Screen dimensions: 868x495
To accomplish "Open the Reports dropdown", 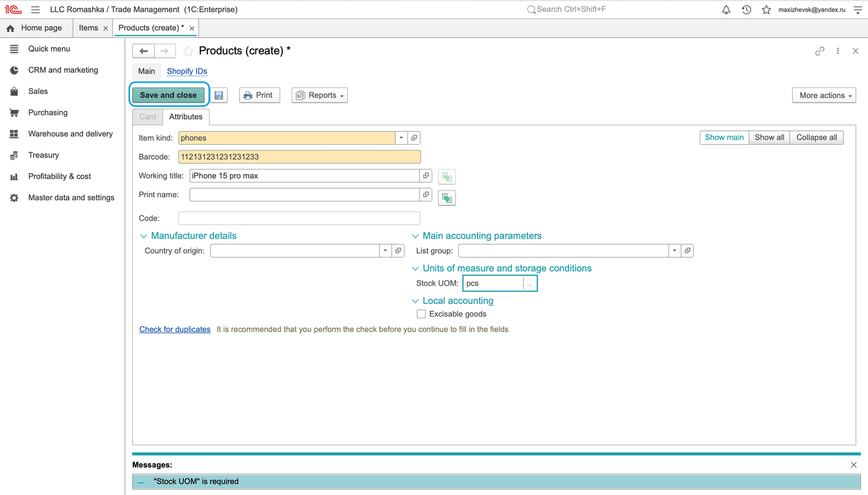I will (x=319, y=95).
